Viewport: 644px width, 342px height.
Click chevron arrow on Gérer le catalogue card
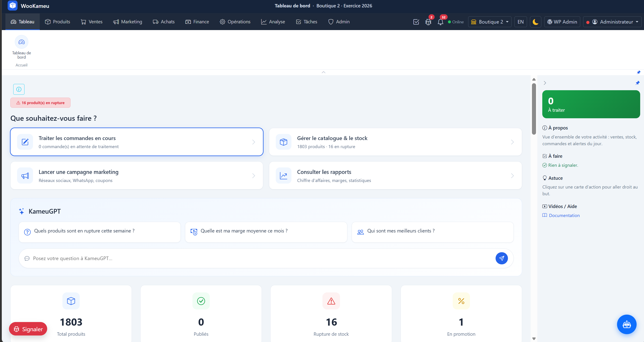[x=512, y=142]
